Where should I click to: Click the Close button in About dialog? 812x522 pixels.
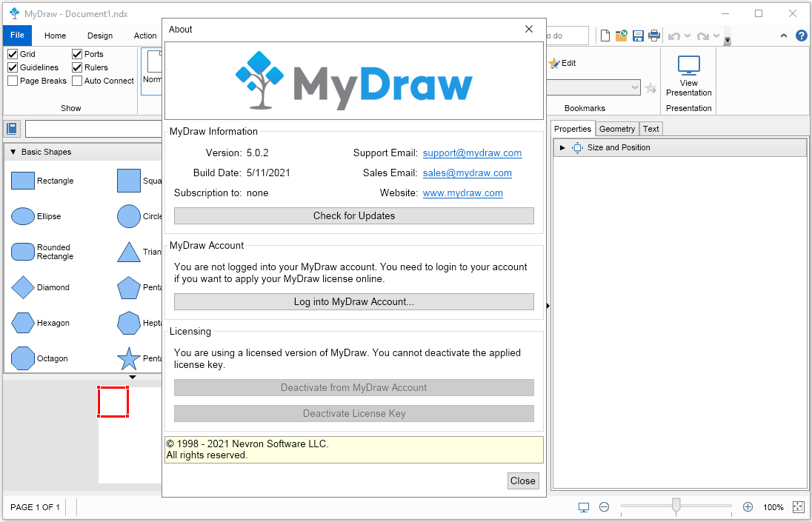click(523, 481)
